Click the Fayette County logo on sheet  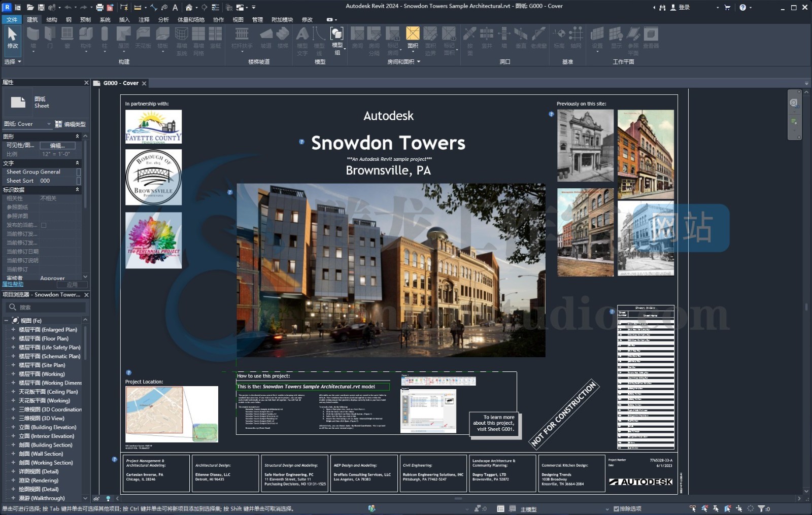pos(153,127)
